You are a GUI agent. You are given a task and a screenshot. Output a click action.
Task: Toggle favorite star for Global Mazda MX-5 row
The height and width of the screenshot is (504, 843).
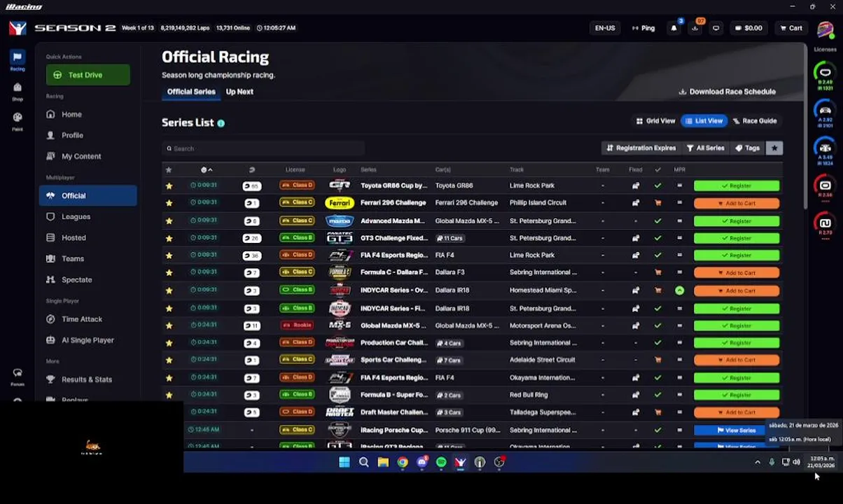(169, 325)
